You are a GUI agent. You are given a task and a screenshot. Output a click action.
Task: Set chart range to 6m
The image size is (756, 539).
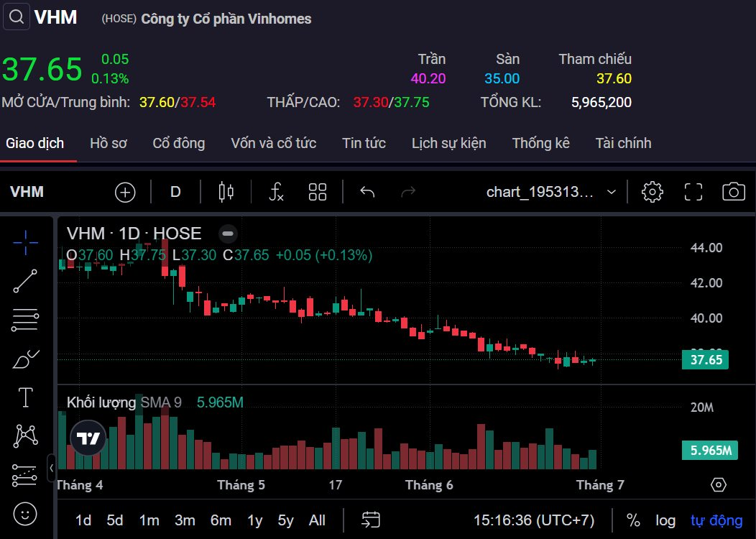221,520
